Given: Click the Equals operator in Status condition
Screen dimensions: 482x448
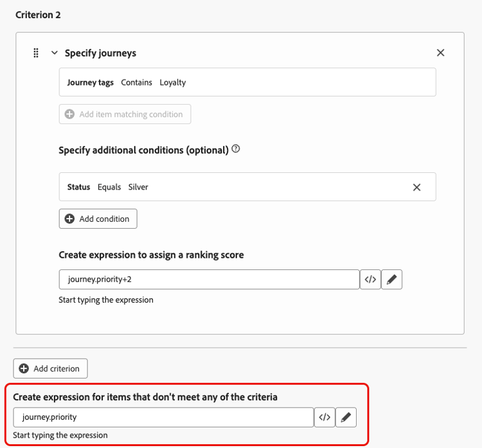Looking at the screenshot, I should click(109, 187).
